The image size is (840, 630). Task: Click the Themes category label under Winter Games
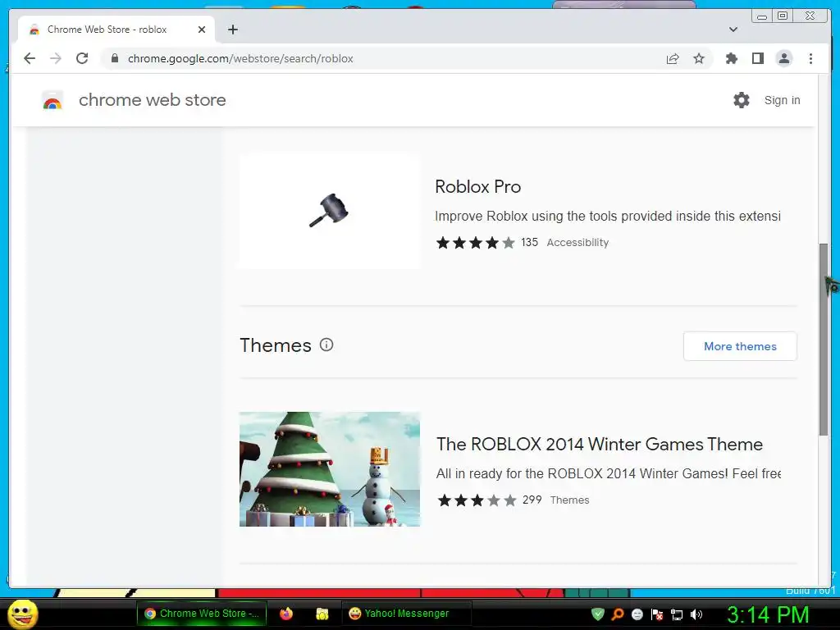(x=569, y=500)
